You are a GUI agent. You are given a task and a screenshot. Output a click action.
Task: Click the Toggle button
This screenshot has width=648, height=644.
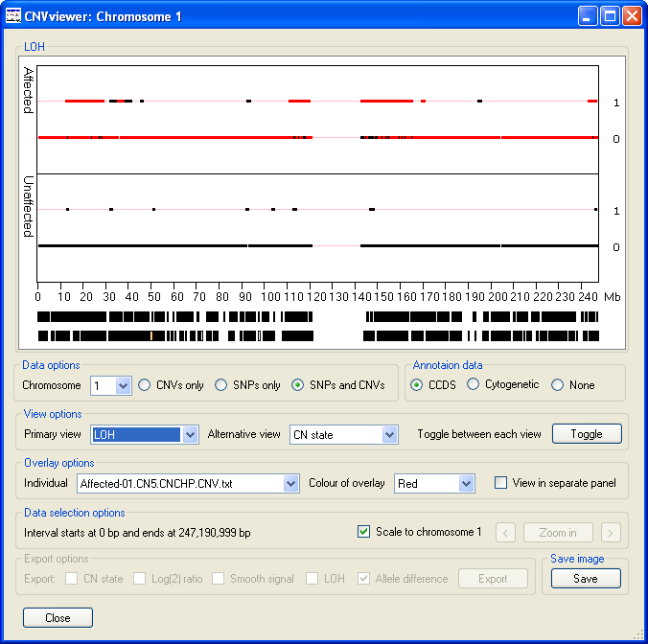[x=587, y=434]
